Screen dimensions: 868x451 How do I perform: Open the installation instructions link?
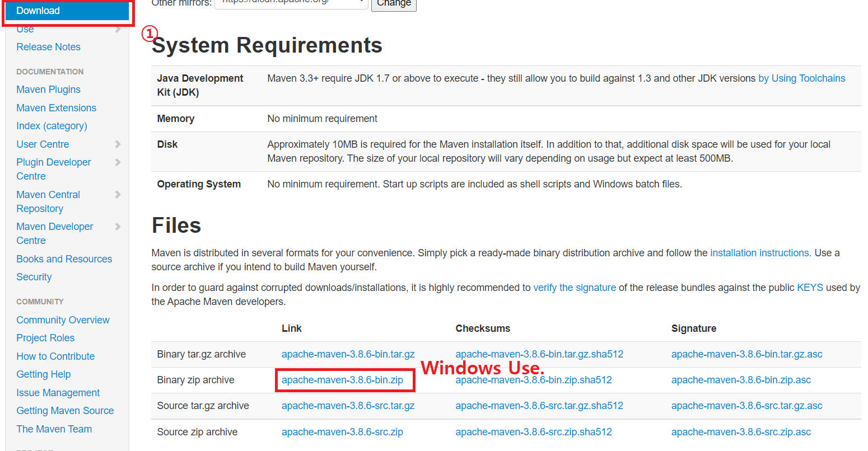(760, 253)
